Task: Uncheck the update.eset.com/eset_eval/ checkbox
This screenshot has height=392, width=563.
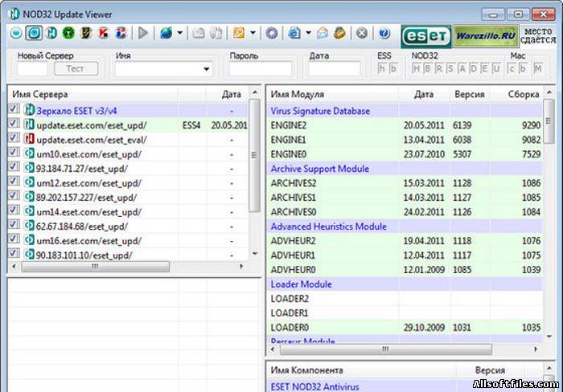Action: click(14, 137)
